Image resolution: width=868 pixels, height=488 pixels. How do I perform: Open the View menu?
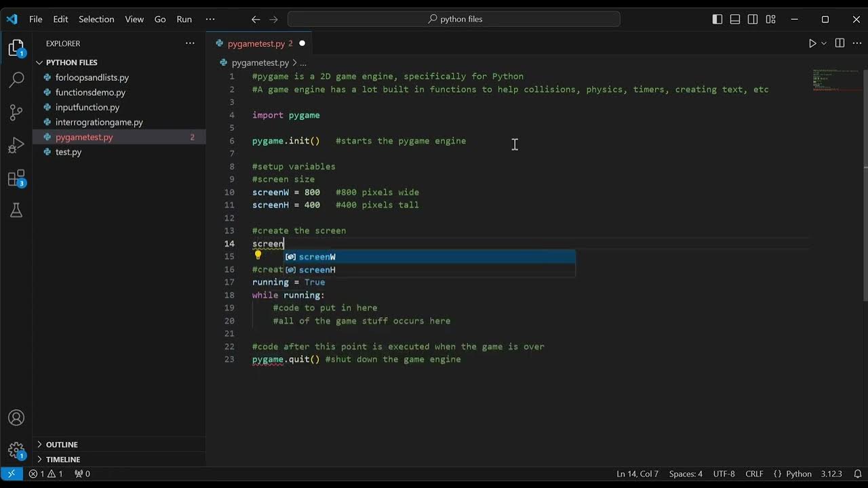point(134,19)
